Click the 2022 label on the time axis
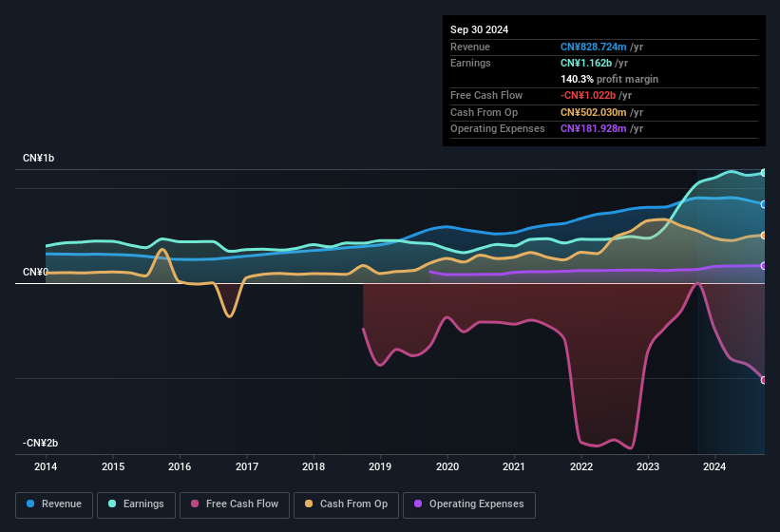Screen dimensions: 780x532 coord(581,466)
